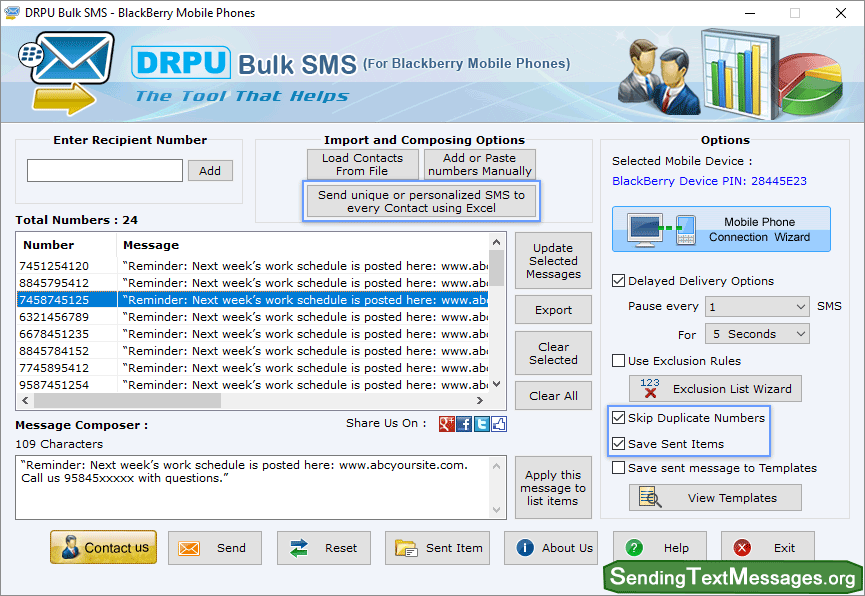
Task: Select row with number 9587451254
Action: [x=253, y=385]
